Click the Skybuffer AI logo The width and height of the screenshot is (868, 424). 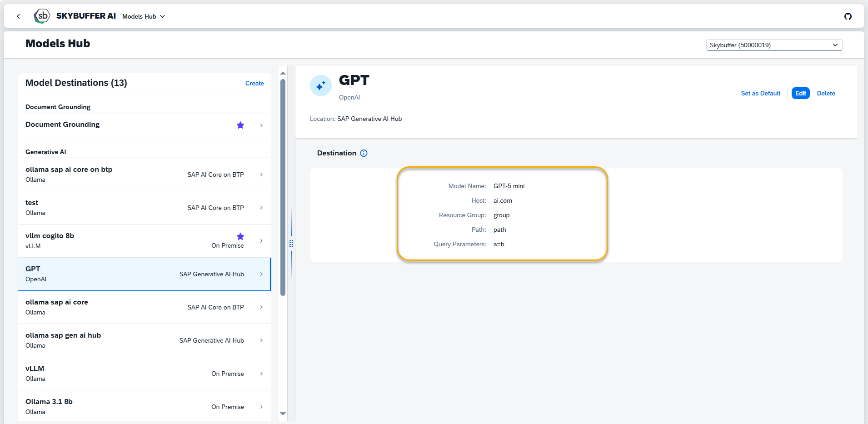[x=42, y=16]
